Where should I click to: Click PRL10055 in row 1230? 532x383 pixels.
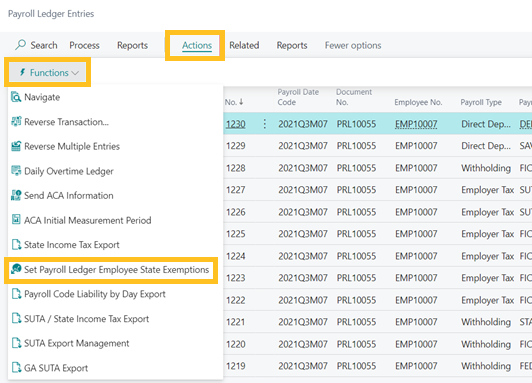point(356,124)
